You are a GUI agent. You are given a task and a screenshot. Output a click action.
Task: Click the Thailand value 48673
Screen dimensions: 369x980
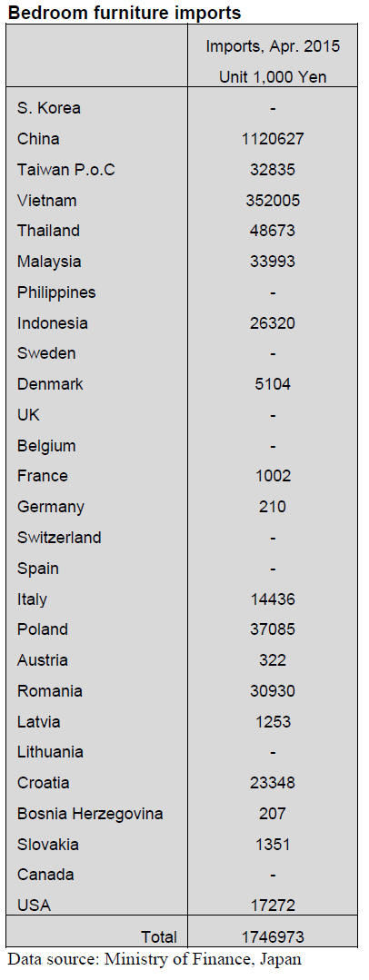(273, 231)
